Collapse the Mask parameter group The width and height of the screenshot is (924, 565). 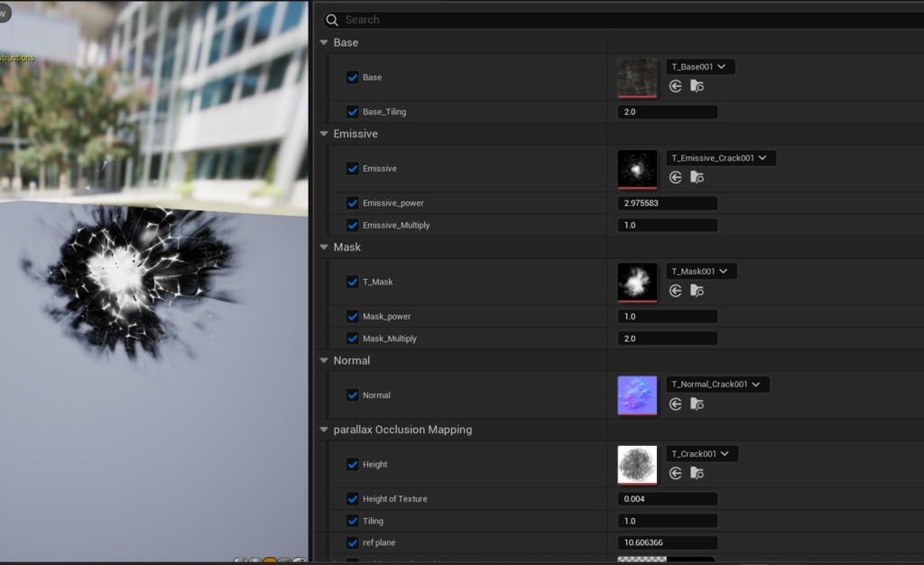point(323,246)
